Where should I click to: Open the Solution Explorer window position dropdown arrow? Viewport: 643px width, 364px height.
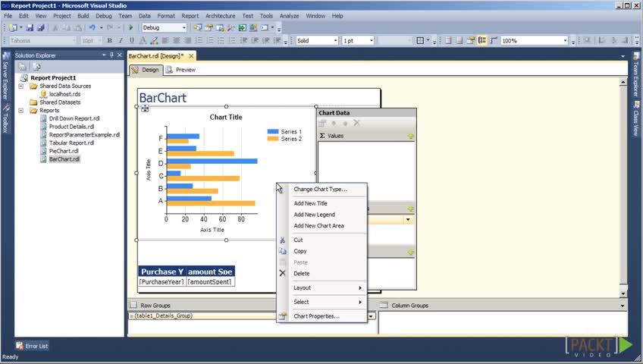(x=104, y=55)
